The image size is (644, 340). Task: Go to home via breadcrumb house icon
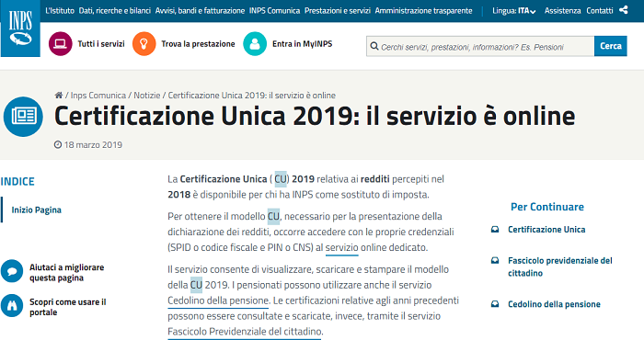(x=59, y=96)
